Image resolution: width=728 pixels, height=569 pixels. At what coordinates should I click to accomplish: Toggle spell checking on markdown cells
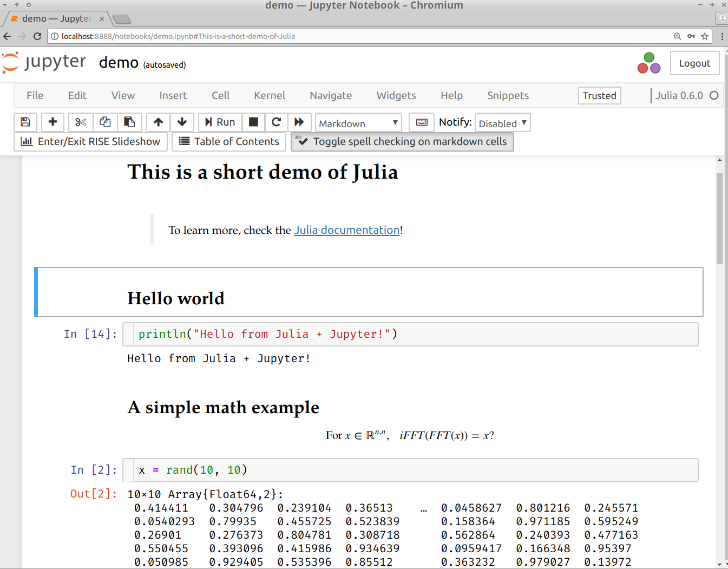[x=402, y=142]
